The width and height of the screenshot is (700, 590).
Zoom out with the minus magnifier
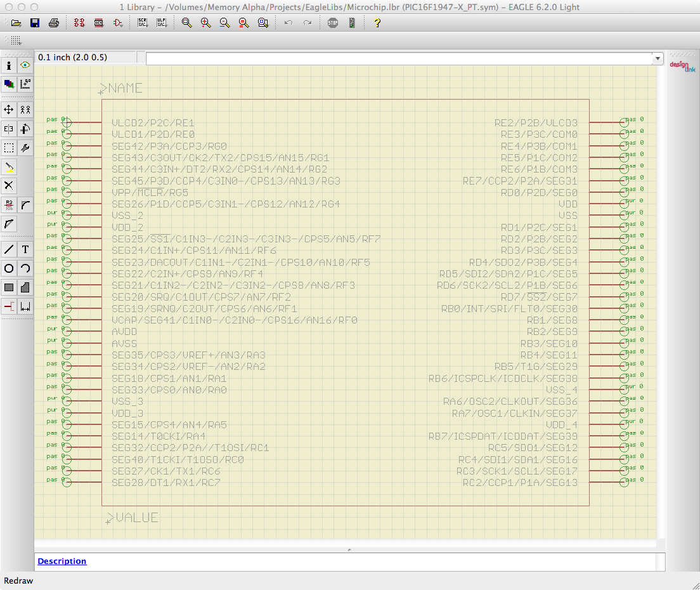pos(225,23)
